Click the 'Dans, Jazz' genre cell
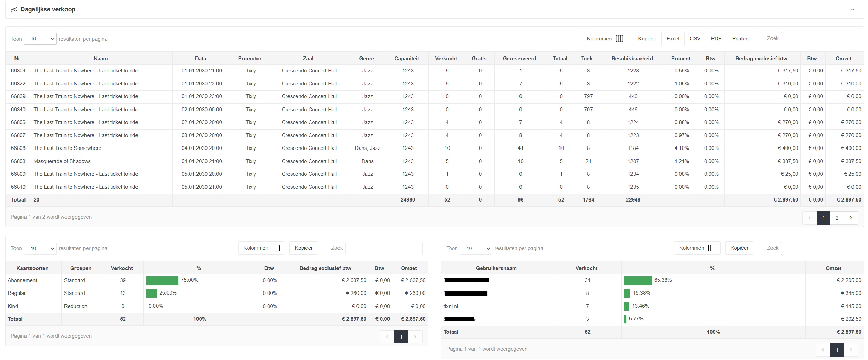The height and width of the screenshot is (360, 868). coord(367,148)
